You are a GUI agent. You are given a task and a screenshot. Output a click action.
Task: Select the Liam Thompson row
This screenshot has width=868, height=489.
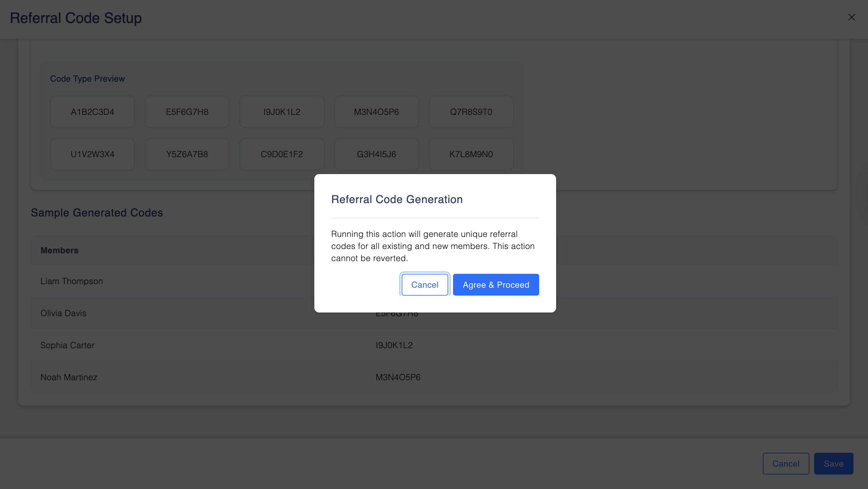point(71,281)
